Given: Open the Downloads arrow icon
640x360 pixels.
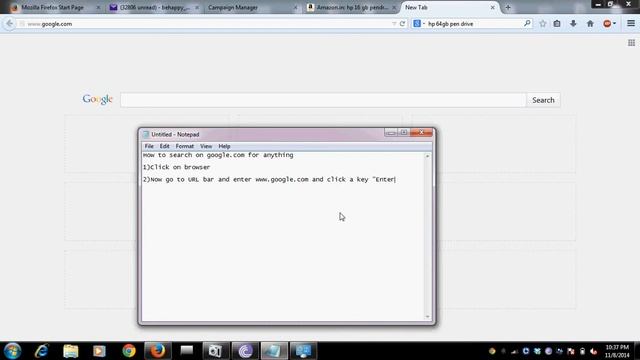Looking at the screenshot, I should 573,24.
